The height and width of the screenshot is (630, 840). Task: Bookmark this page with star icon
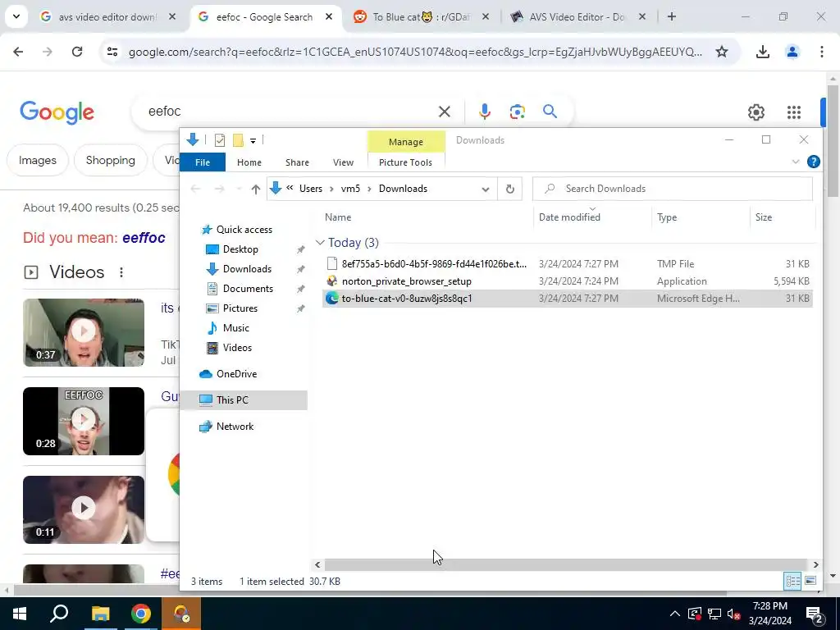[722, 52]
